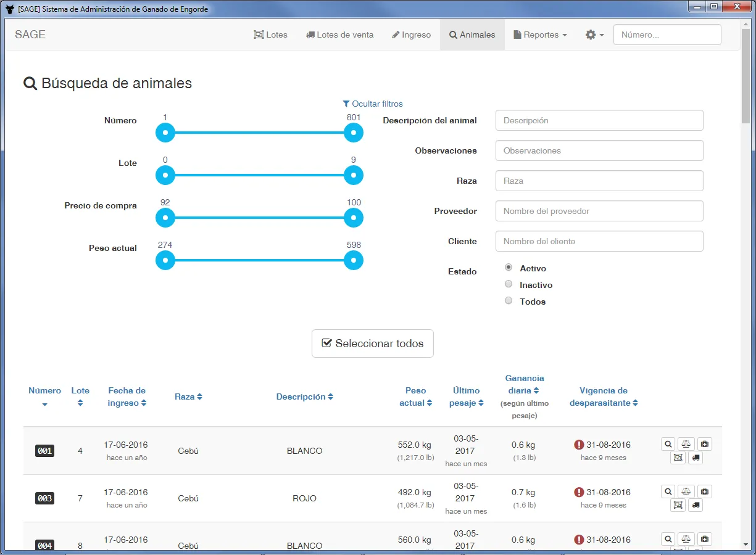Click the sale truck icon for animal 001

tap(695, 458)
